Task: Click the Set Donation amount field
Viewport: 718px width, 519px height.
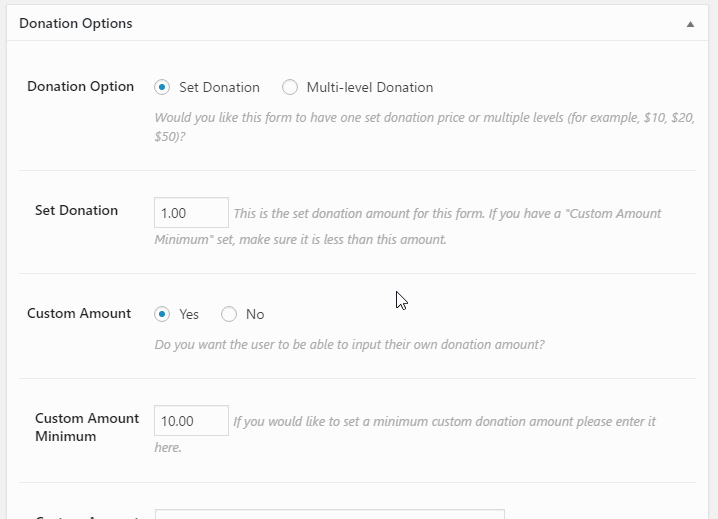Action: (191, 213)
